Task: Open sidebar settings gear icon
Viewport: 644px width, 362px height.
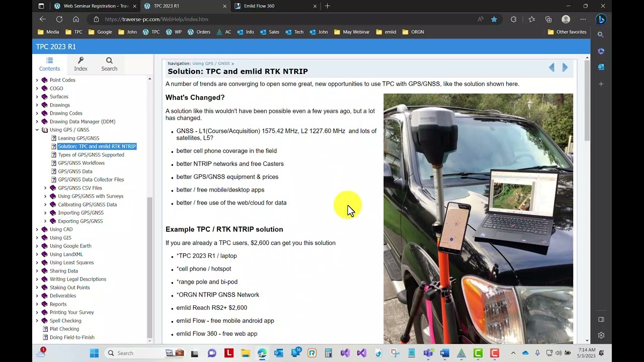Action: [601, 335]
